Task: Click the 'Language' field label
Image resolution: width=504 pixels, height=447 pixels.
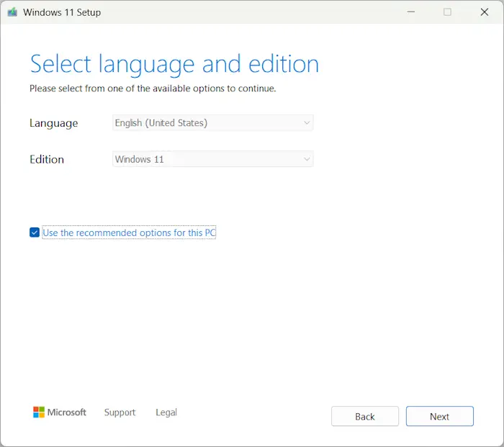Action: (54, 123)
